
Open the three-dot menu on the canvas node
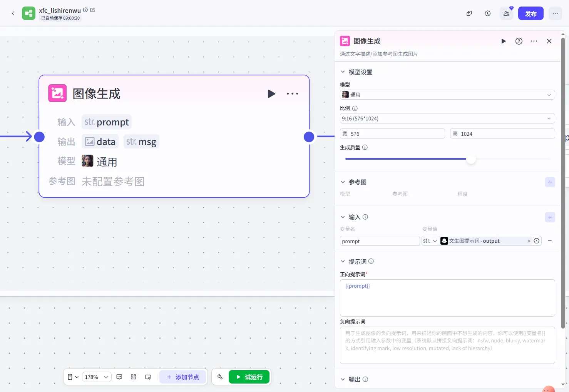click(x=293, y=93)
